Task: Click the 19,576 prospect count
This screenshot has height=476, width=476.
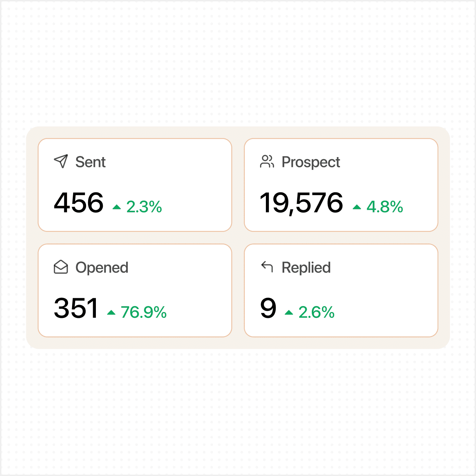Action: tap(302, 203)
